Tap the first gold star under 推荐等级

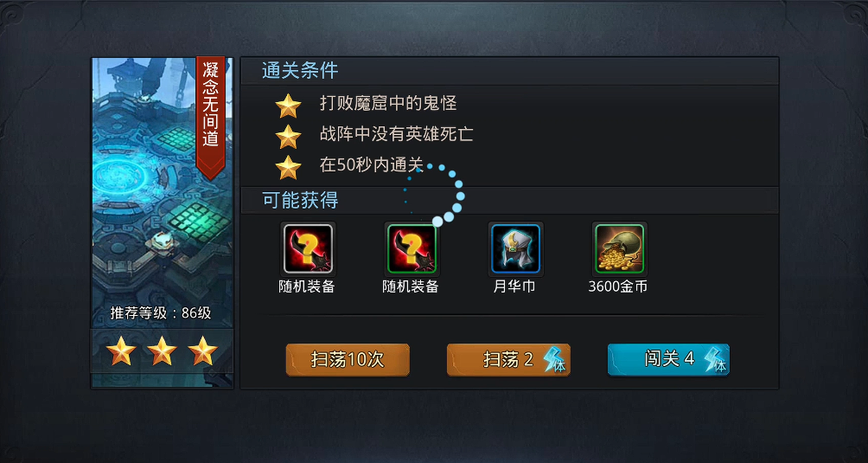pos(121,350)
